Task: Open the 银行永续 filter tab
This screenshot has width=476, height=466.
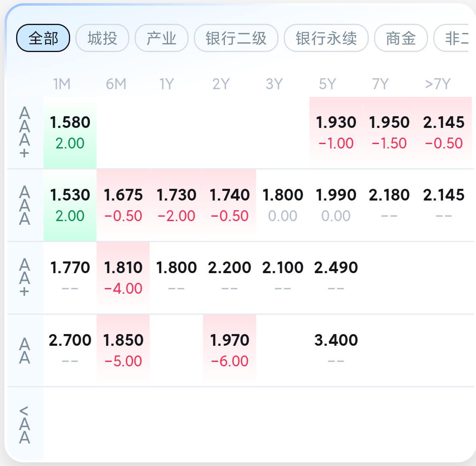Action: (x=326, y=38)
